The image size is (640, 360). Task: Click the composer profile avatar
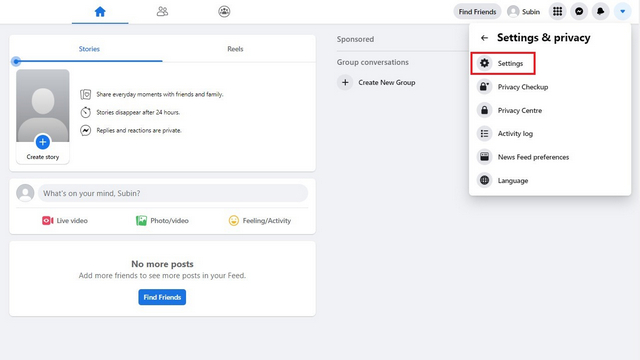click(25, 193)
